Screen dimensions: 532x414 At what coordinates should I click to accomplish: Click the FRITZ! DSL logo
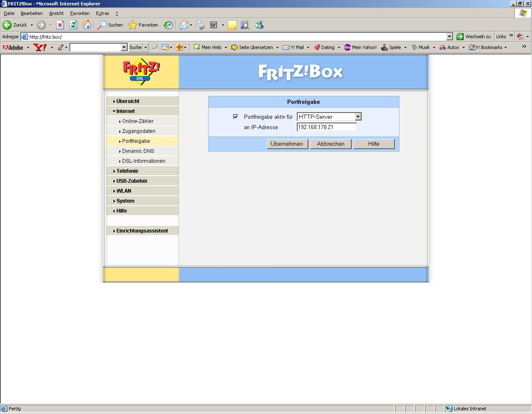[x=141, y=72]
